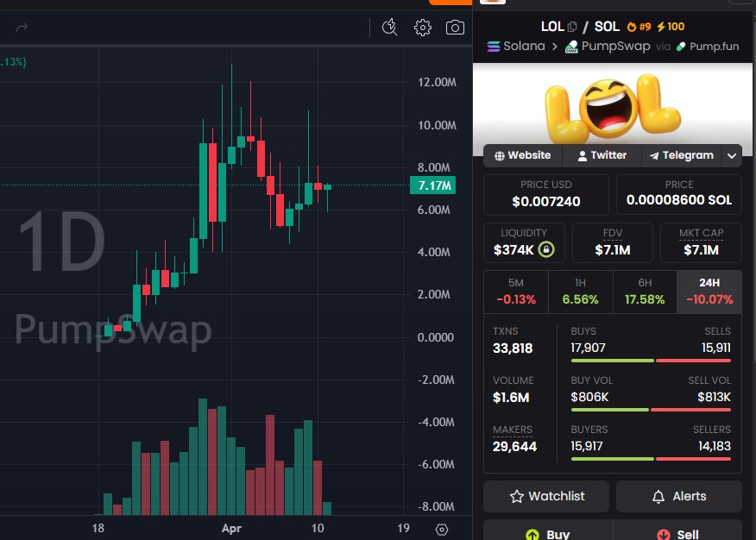Click the trending flame #9 badge
Image resolution: width=756 pixels, height=540 pixels.
click(x=639, y=27)
